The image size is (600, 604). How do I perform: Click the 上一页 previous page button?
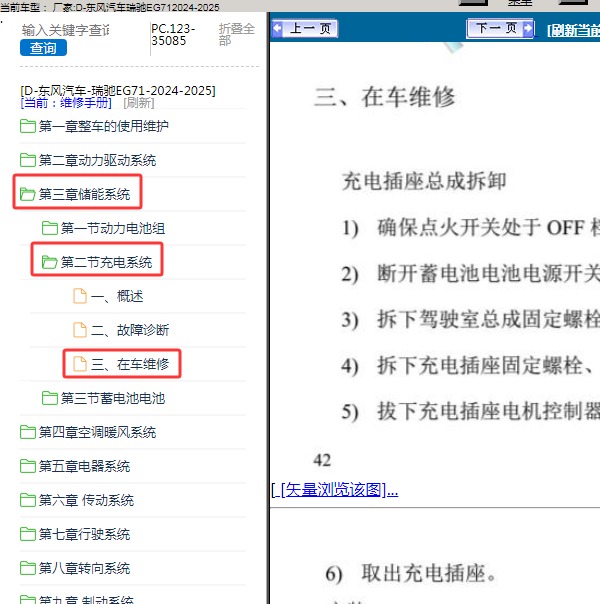[x=305, y=29]
